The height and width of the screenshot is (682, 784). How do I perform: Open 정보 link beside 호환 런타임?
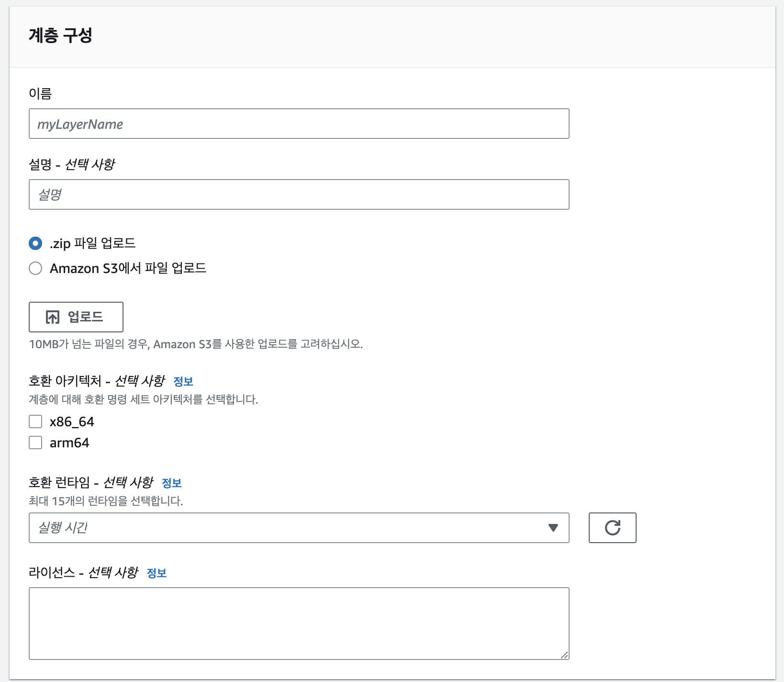(172, 483)
